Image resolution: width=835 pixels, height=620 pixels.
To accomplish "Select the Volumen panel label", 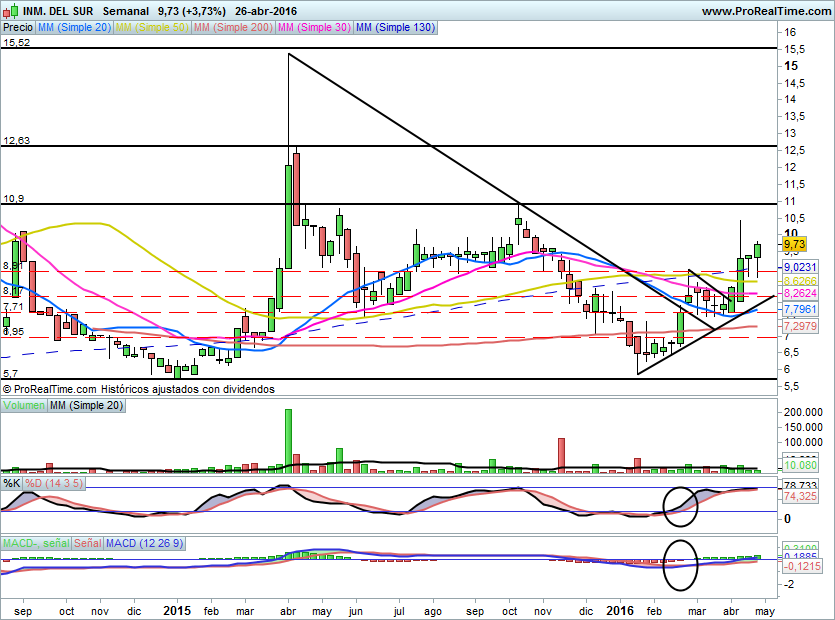I will click(24, 405).
